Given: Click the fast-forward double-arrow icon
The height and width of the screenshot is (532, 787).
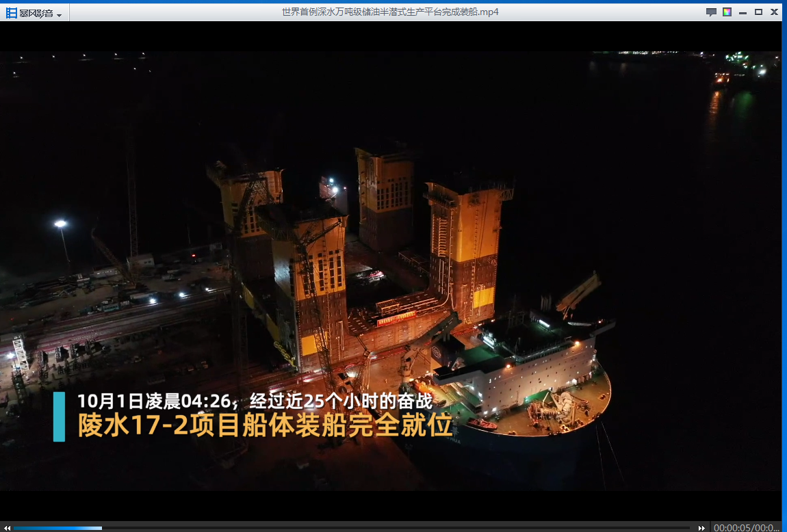Looking at the screenshot, I should point(701,527).
